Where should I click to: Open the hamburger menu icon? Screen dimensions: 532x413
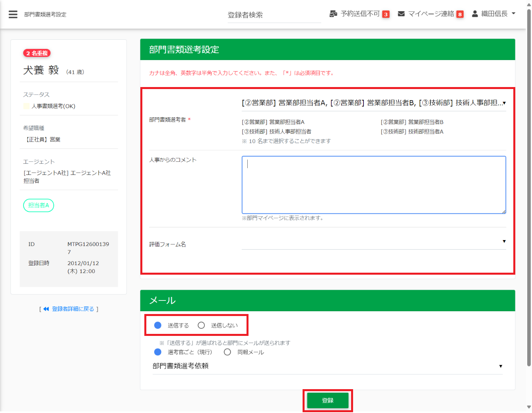(x=13, y=14)
